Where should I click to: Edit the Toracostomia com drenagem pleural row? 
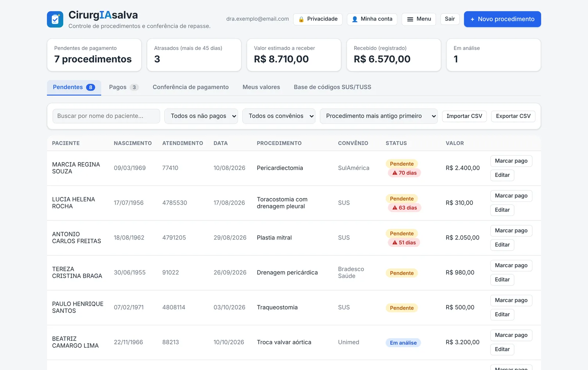(x=502, y=210)
